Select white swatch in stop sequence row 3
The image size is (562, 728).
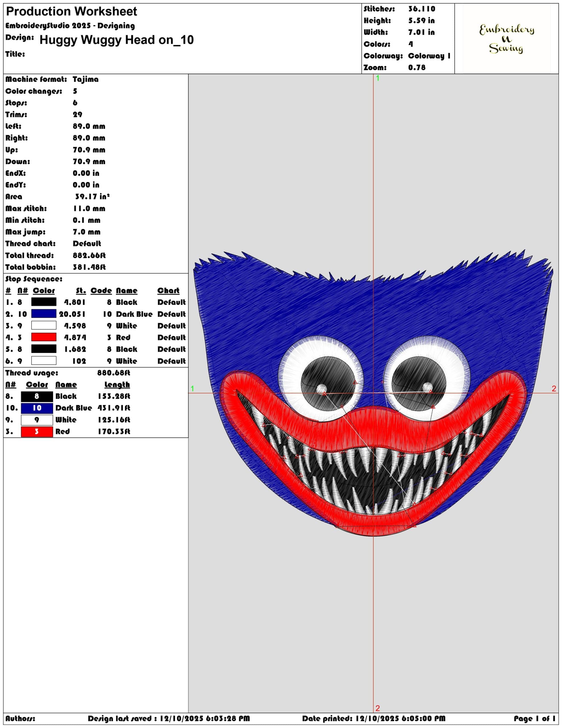point(44,325)
